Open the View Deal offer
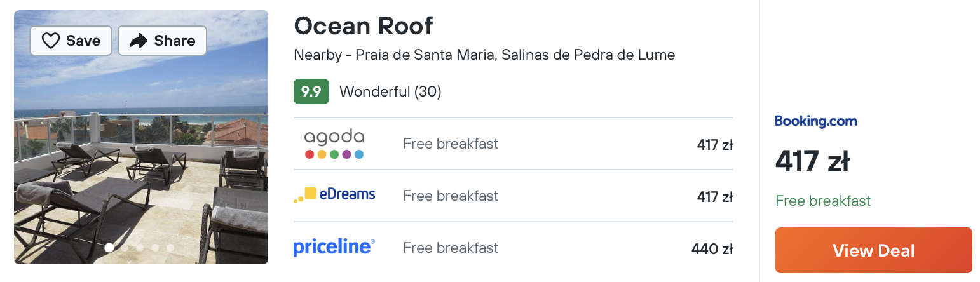The height and width of the screenshot is (282, 980). point(874,250)
